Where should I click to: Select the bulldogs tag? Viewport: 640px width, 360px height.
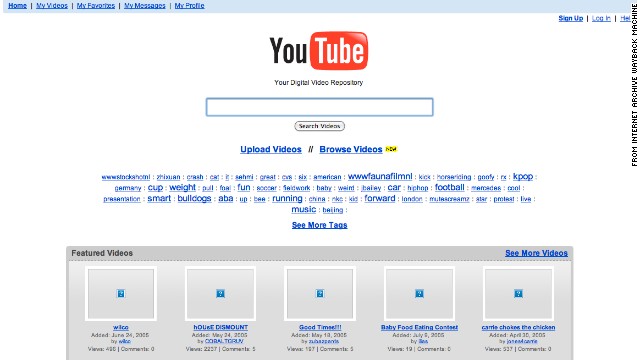click(194, 198)
